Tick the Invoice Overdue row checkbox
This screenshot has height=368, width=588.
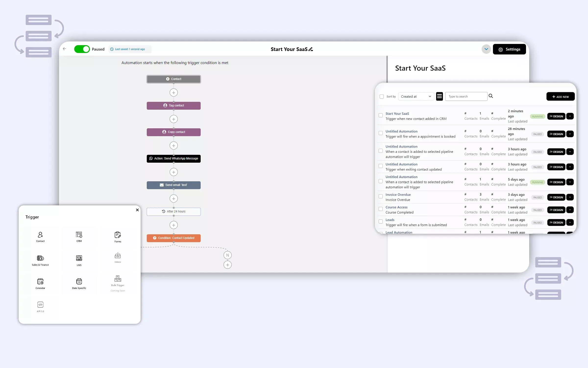pos(380,196)
